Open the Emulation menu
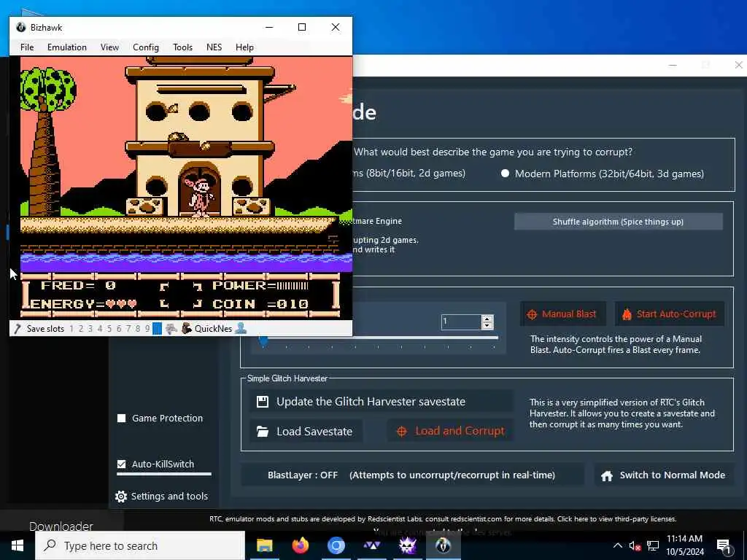Viewport: 747px width, 560px height. pos(66,47)
